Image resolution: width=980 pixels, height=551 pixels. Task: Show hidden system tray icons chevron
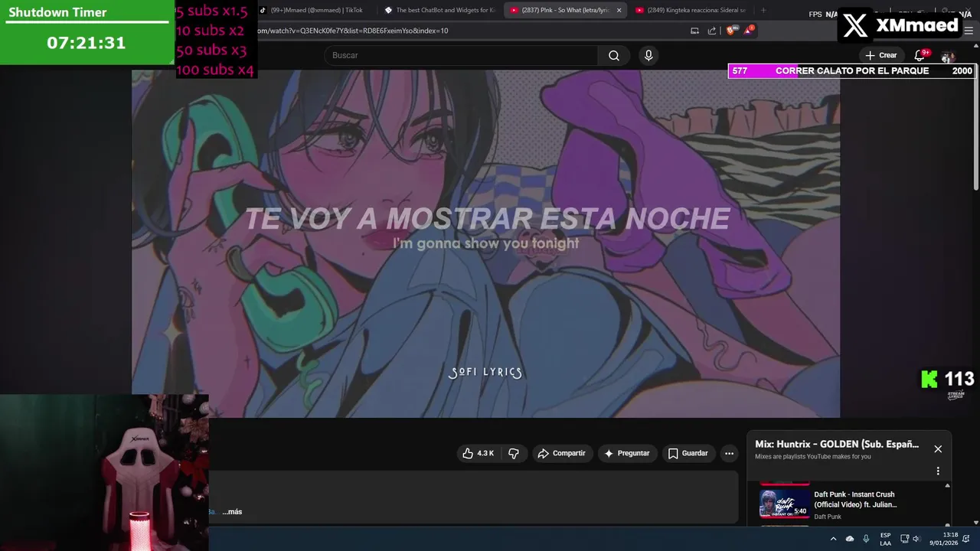(x=833, y=539)
